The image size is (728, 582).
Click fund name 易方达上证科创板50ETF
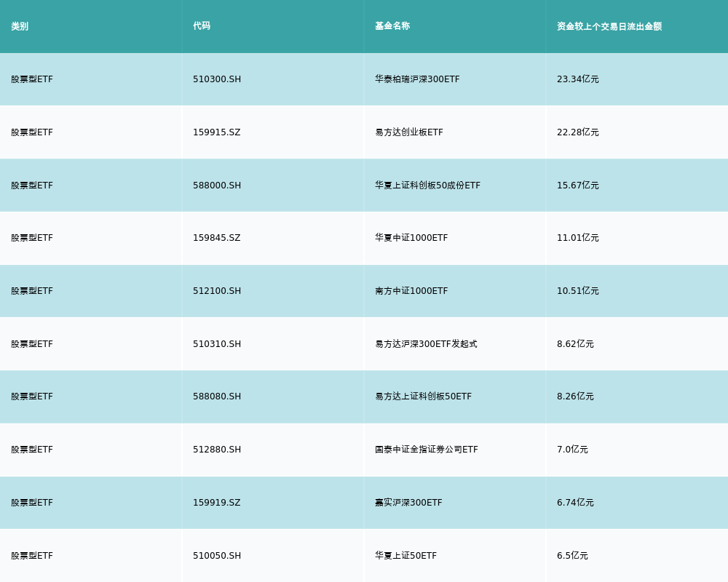(424, 396)
